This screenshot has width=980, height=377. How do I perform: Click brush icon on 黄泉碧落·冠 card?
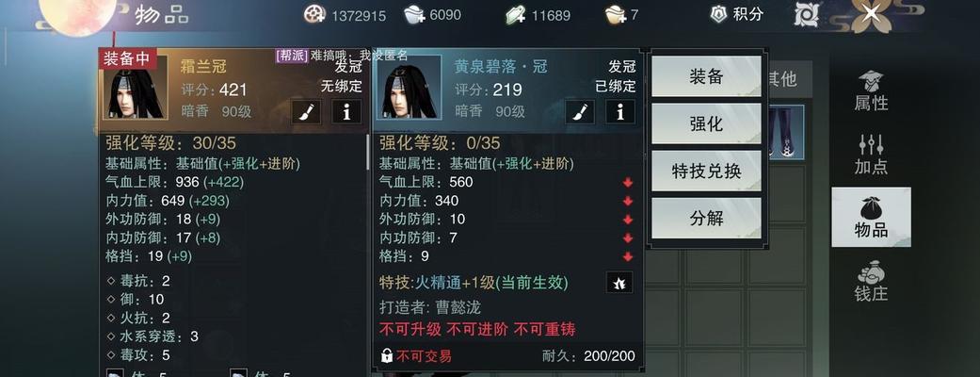(581, 112)
